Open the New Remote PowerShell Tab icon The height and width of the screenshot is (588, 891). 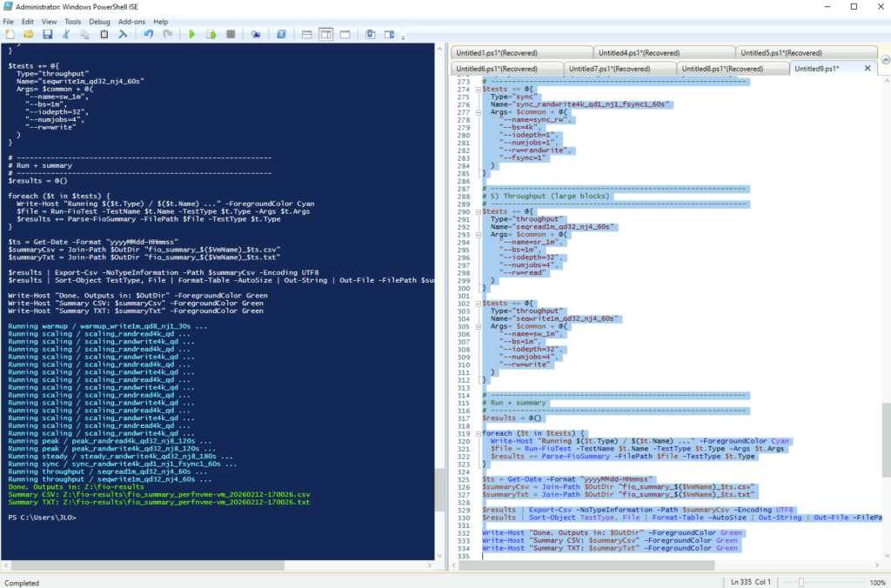click(x=256, y=34)
